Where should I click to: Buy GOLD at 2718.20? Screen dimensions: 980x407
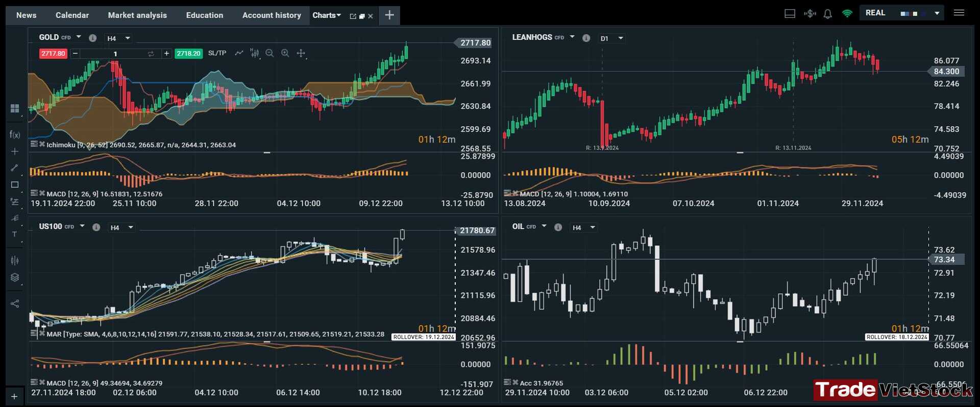[x=188, y=54]
